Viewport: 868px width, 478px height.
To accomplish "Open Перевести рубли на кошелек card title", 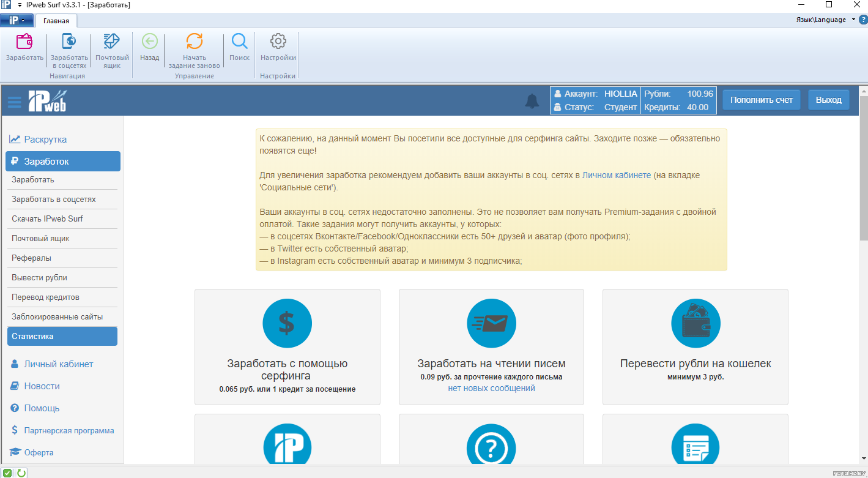I will click(x=696, y=364).
